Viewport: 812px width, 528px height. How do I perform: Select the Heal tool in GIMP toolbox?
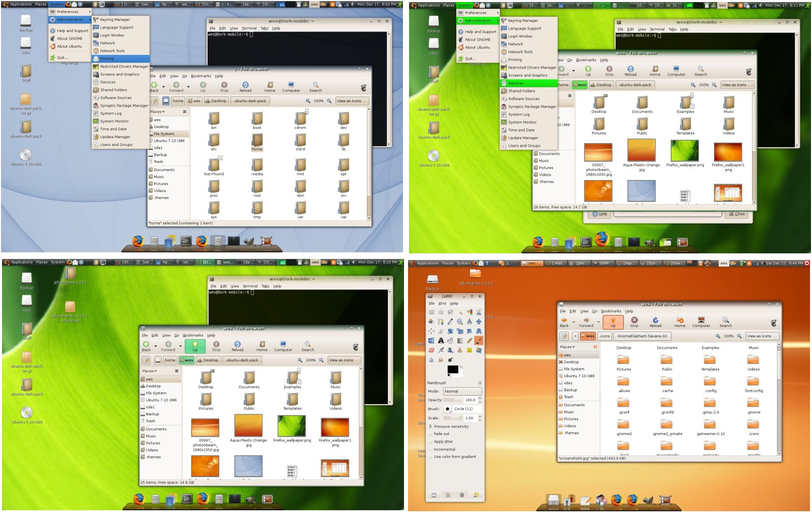[x=469, y=350]
